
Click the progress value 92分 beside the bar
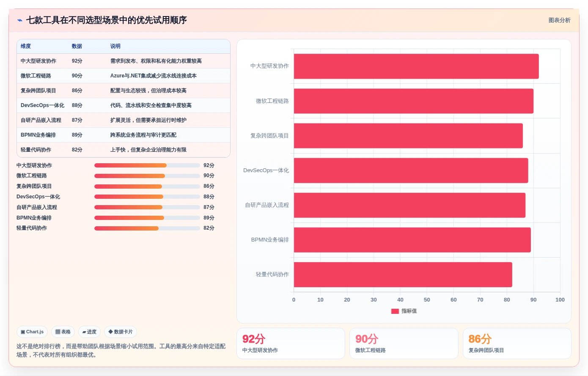(209, 165)
